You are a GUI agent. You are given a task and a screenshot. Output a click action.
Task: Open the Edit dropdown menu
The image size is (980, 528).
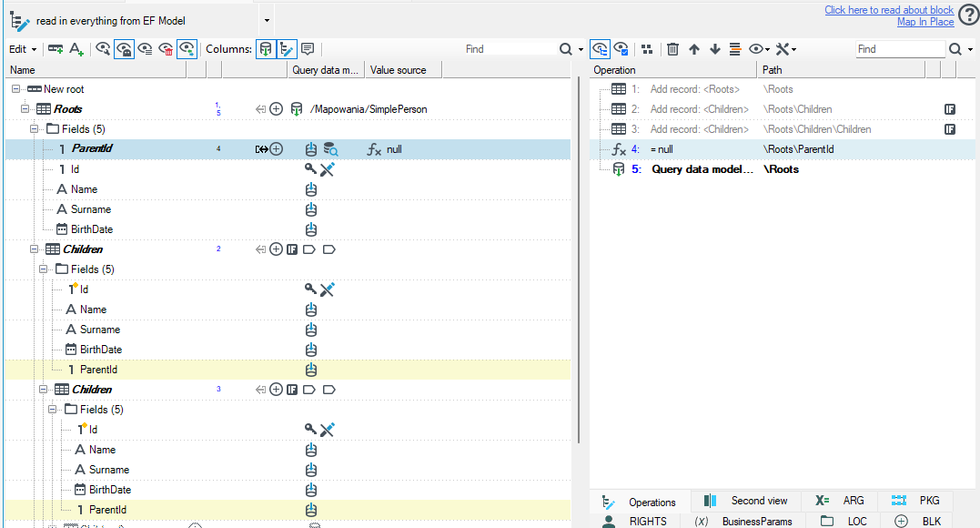click(x=23, y=49)
